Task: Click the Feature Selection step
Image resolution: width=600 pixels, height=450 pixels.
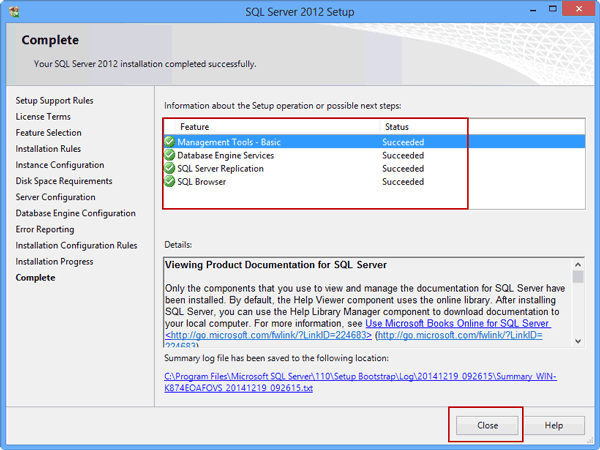Action: click(48, 132)
